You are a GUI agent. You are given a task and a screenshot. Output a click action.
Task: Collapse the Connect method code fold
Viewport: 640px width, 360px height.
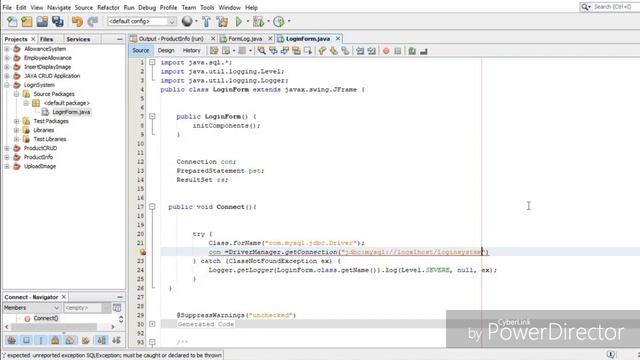click(152, 207)
